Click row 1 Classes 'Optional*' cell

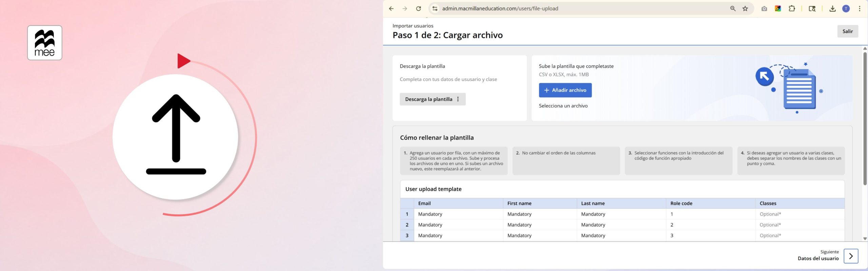click(800, 214)
